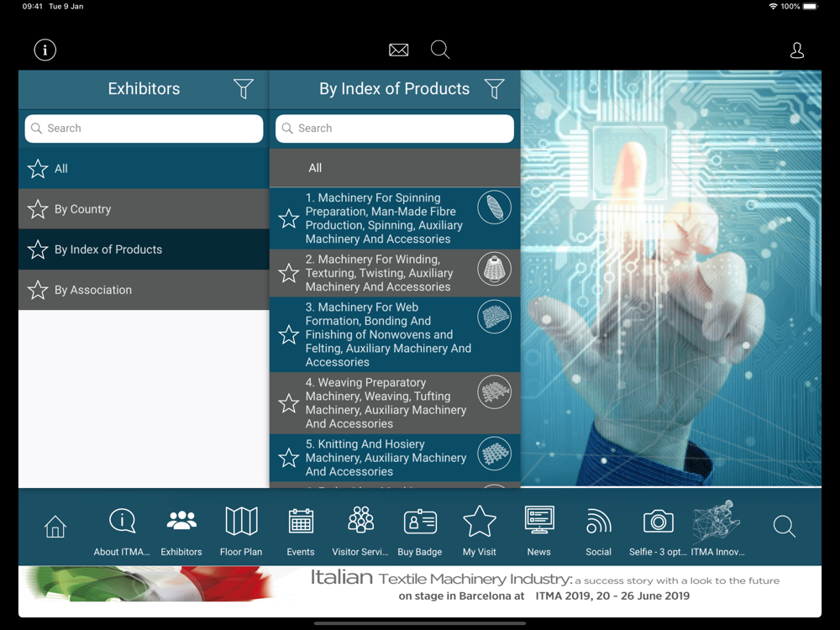
Task: Open Social feed in bottom bar
Action: tap(598, 532)
